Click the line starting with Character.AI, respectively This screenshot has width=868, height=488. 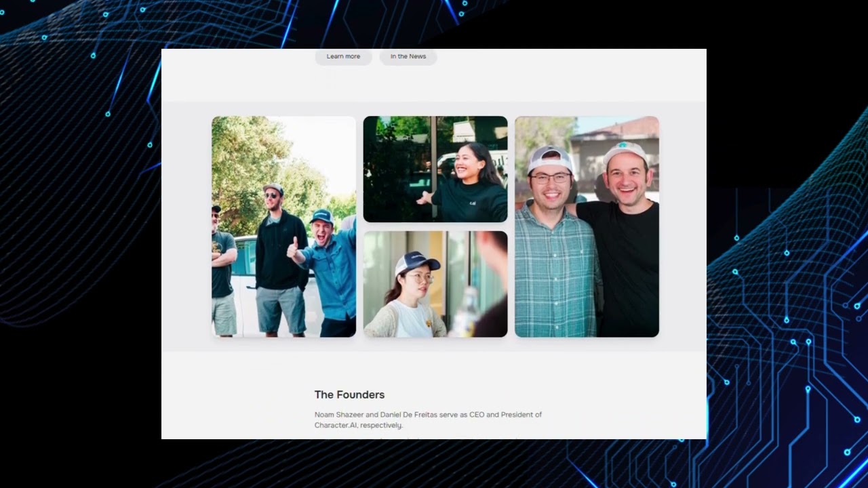[359, 426]
